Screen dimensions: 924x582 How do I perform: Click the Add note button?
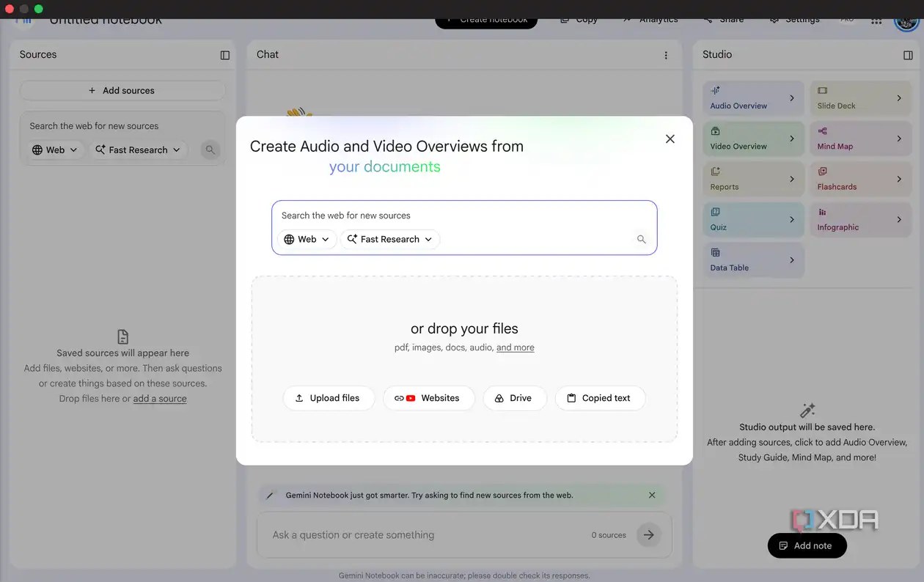(x=807, y=545)
